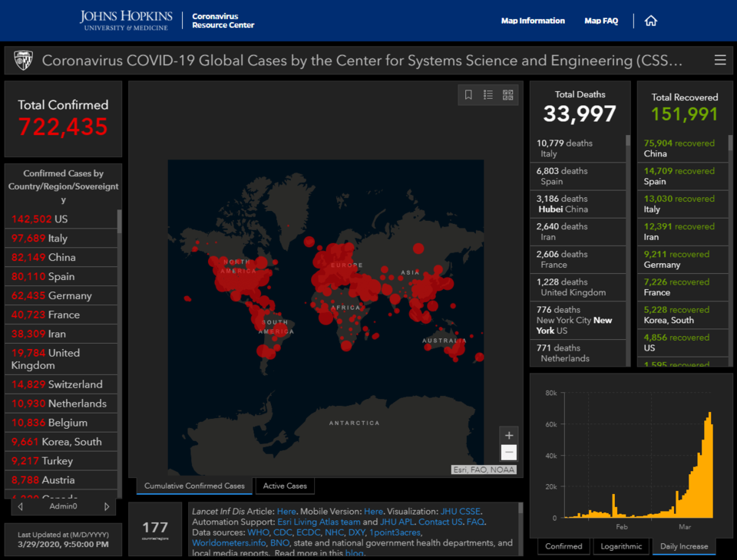Click the 75,904 recovered China row
Viewport: 737px width, 560px height.
click(x=683, y=149)
